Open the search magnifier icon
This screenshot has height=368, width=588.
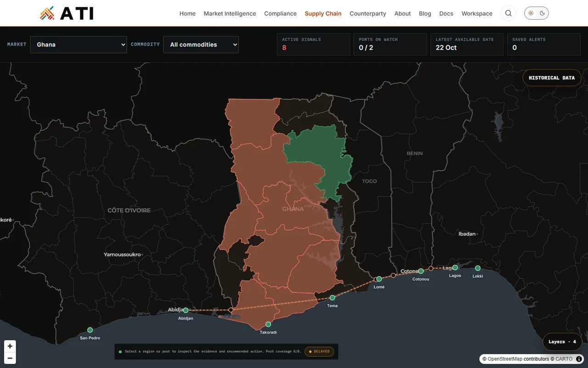click(x=509, y=13)
